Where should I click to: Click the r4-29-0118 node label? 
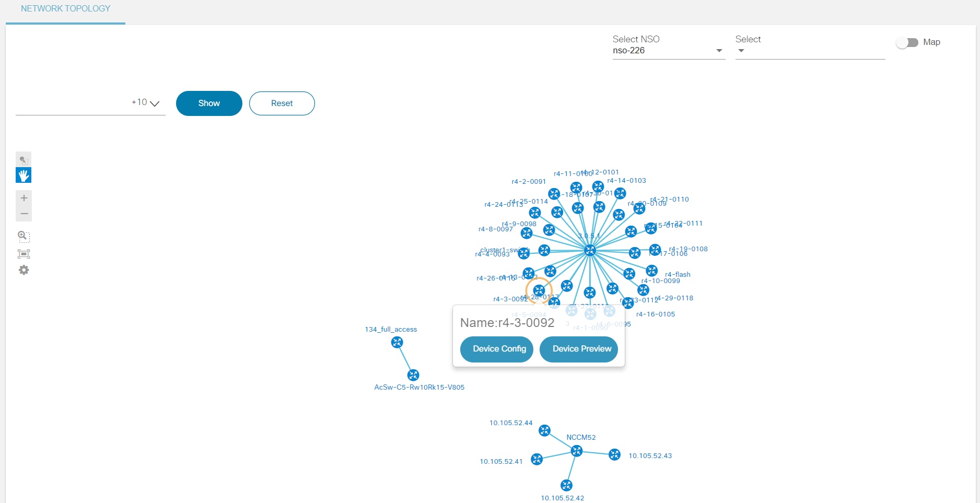point(674,298)
